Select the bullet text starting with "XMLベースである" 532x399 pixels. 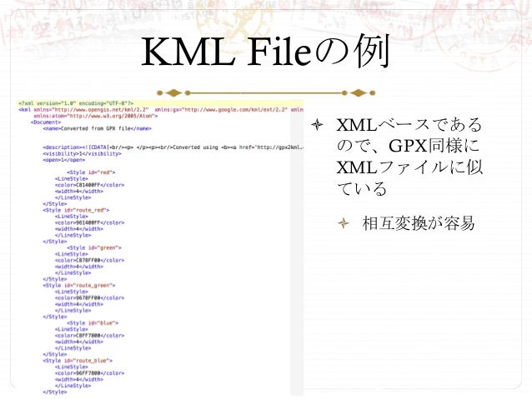409,157
